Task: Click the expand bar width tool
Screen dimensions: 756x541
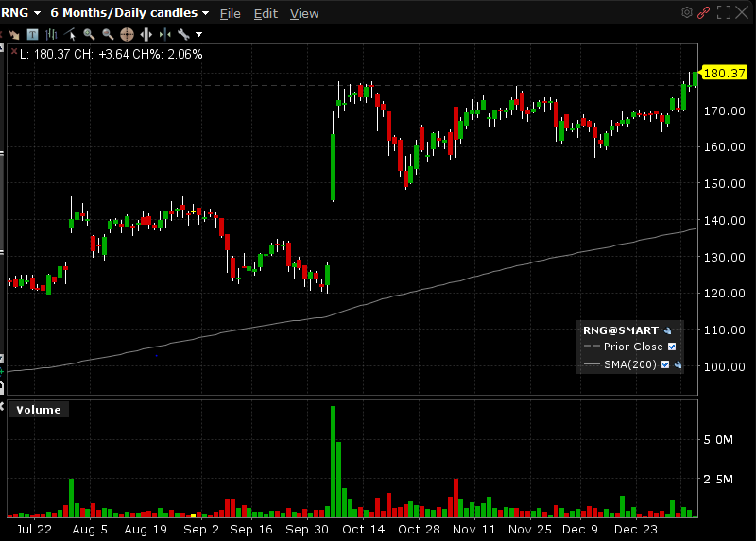Action: (146, 34)
